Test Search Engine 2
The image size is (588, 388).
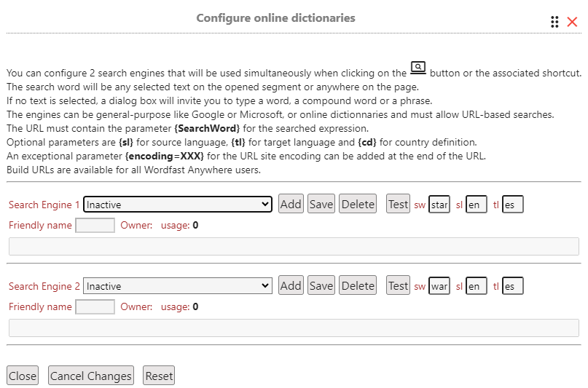pyautogui.click(x=399, y=286)
